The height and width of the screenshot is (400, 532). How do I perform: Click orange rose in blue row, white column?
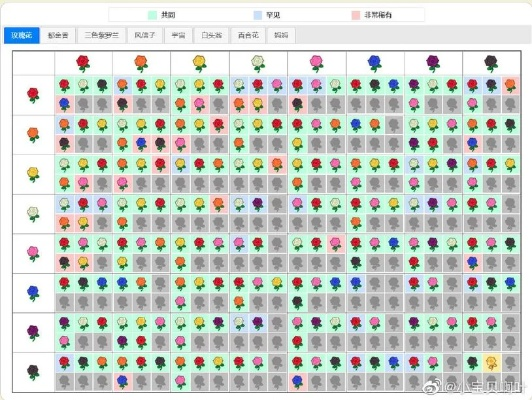239,302
